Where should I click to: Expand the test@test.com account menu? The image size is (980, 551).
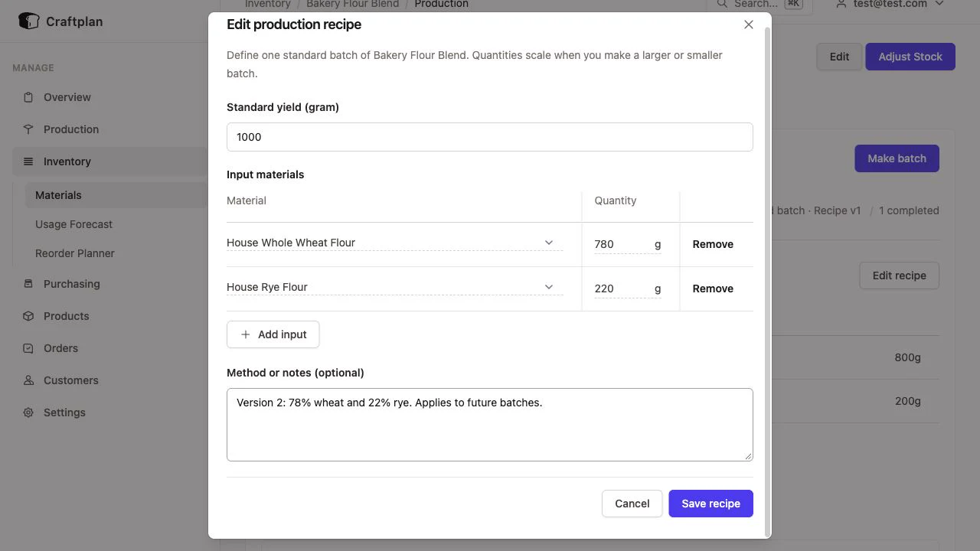tap(891, 4)
